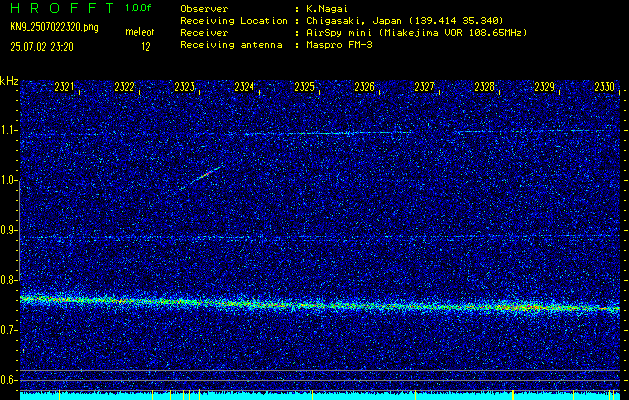
Task: Click the 0.8 frequency axis label
Action: coord(8,280)
